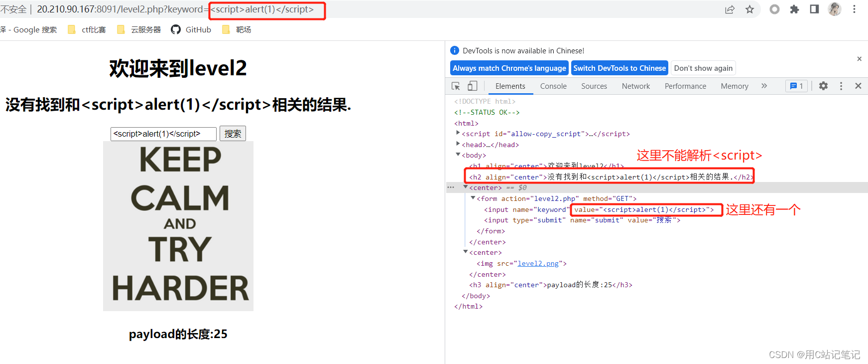Toggle the device toolbar in DevTools

(472, 86)
